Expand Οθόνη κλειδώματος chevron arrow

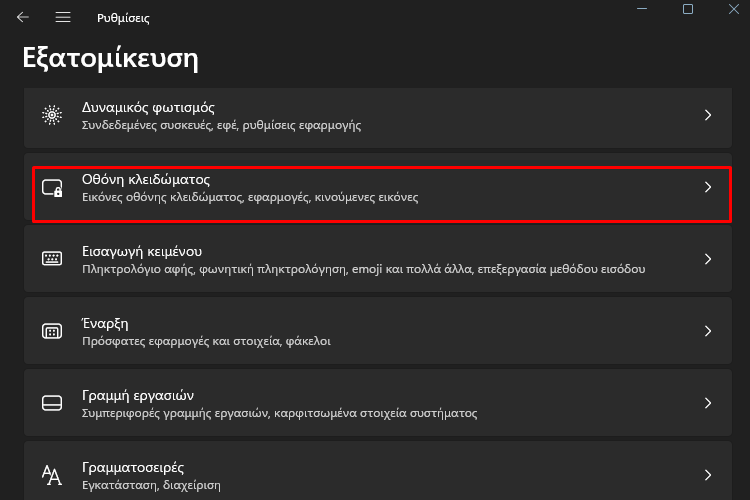click(708, 187)
